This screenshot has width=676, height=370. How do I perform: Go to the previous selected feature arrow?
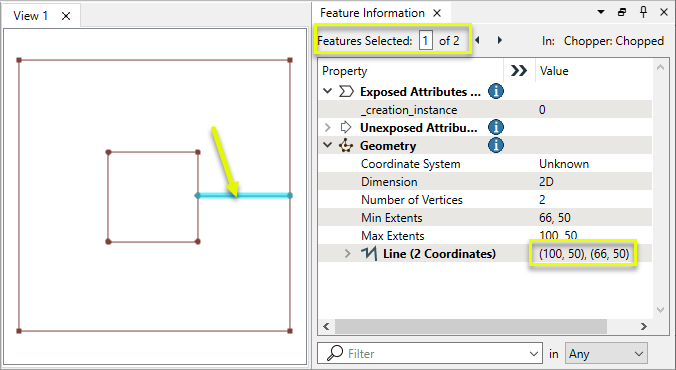477,40
